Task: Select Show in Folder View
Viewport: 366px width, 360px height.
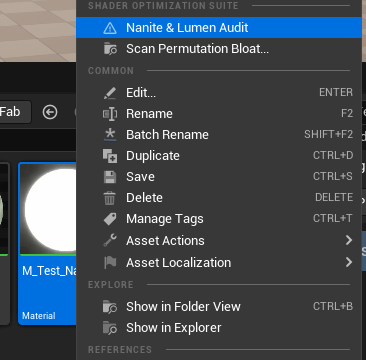Action: click(x=219, y=306)
